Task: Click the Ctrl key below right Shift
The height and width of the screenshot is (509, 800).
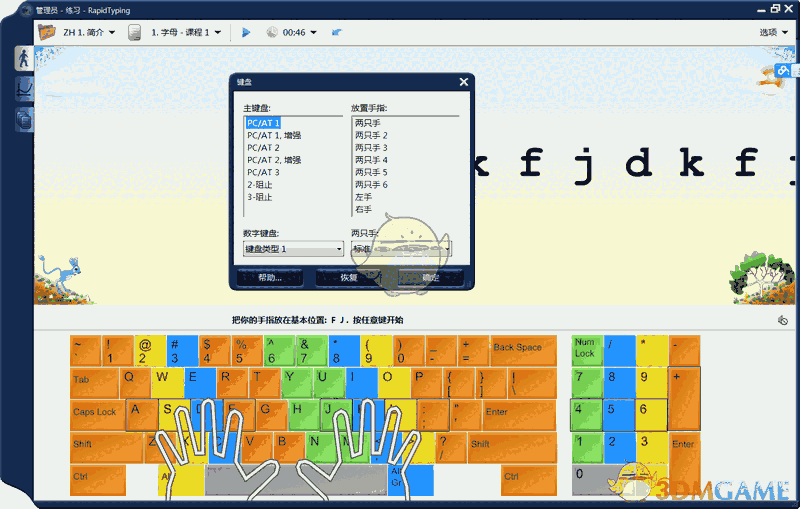Action: pos(529,480)
